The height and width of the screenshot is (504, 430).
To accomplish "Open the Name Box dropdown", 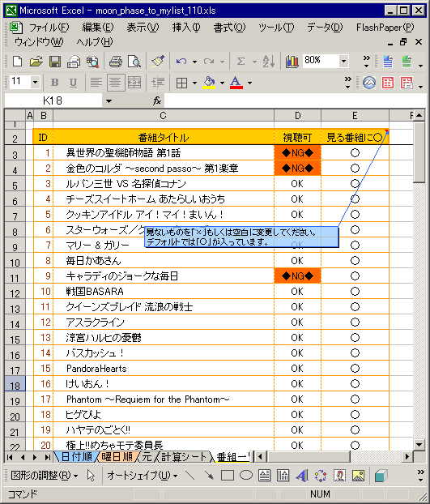I will click(x=109, y=101).
